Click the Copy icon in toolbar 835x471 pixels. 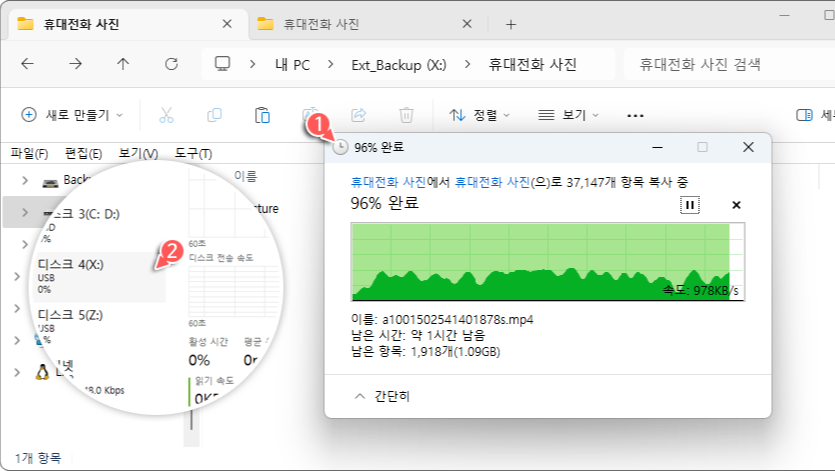(214, 115)
